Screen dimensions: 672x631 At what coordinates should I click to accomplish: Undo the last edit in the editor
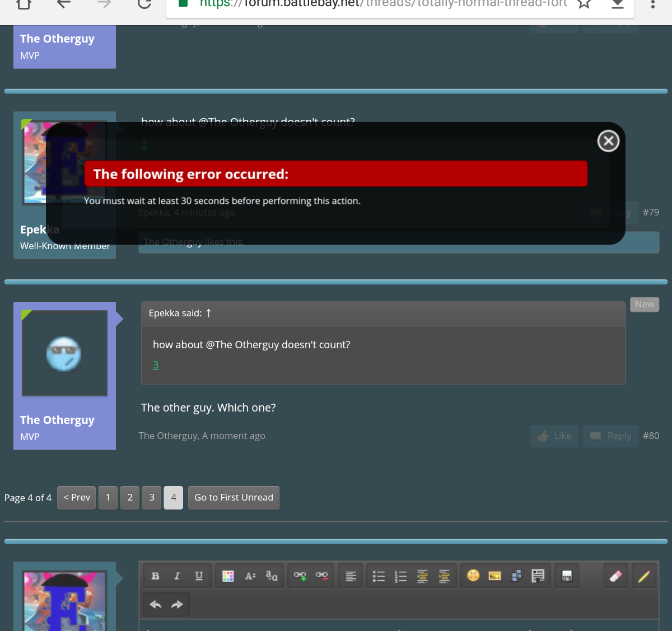coord(156,605)
